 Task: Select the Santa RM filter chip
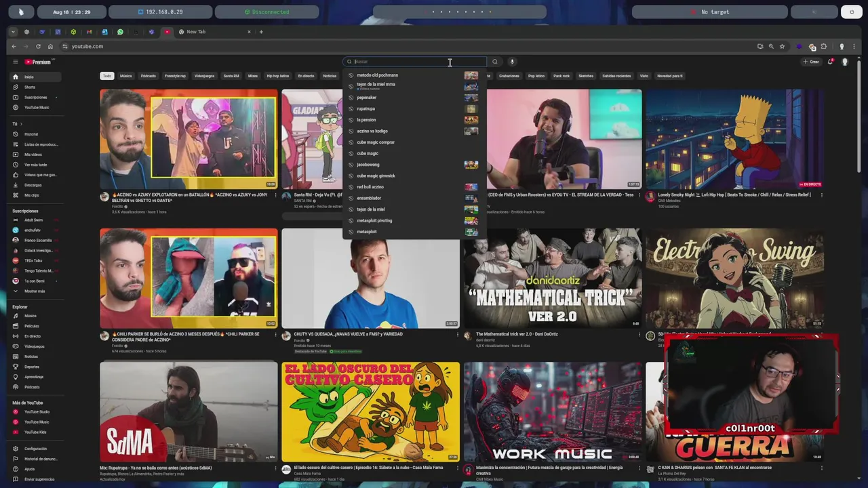click(231, 76)
